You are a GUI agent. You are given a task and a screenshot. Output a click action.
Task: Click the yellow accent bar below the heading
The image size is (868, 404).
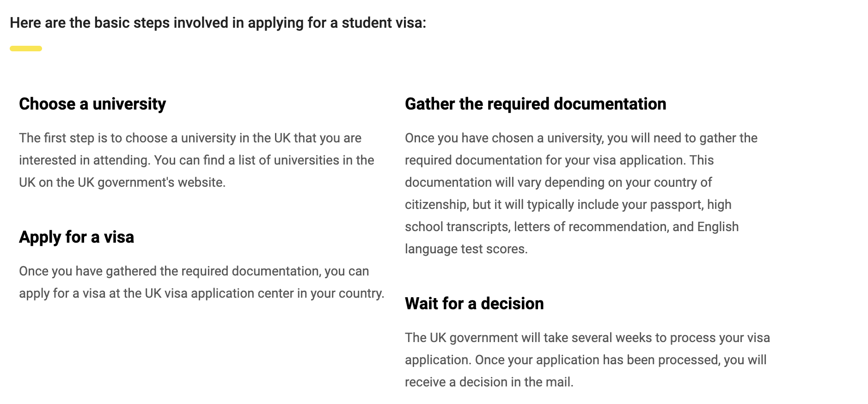(x=26, y=49)
